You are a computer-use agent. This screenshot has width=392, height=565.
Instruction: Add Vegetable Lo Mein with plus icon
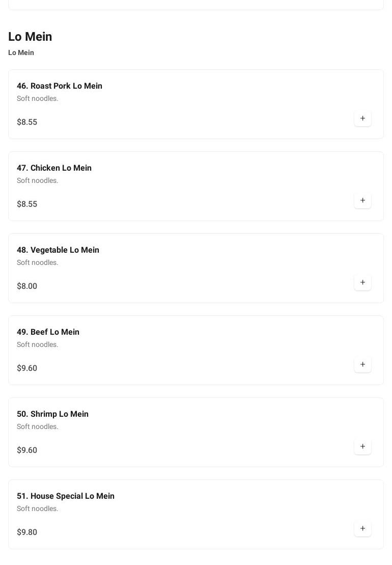[x=362, y=283]
